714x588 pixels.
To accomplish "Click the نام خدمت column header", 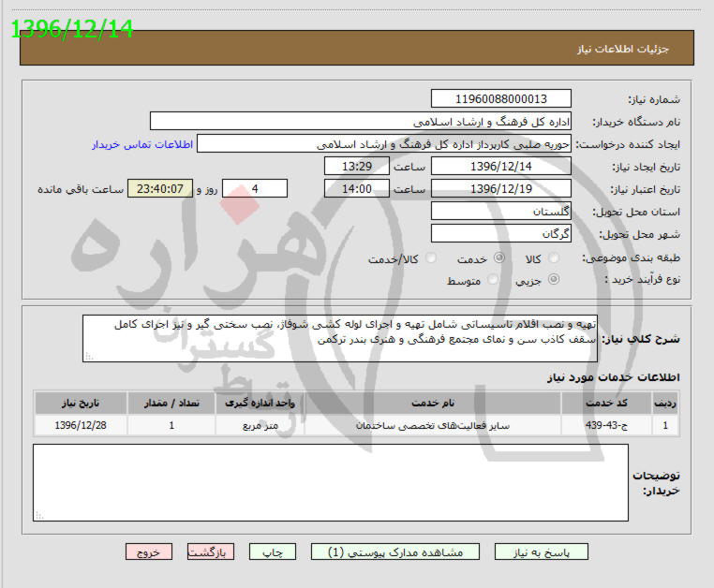I will pyautogui.click(x=433, y=403).
